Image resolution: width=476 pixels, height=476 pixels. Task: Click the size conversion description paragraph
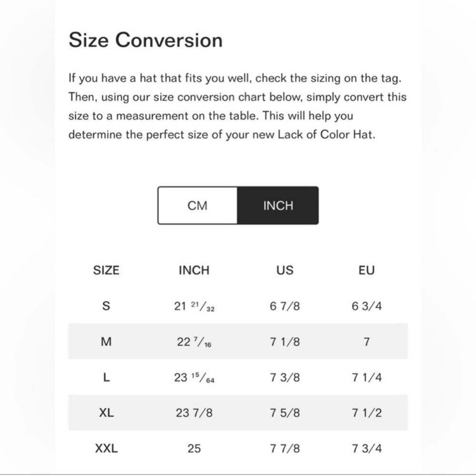(238, 106)
